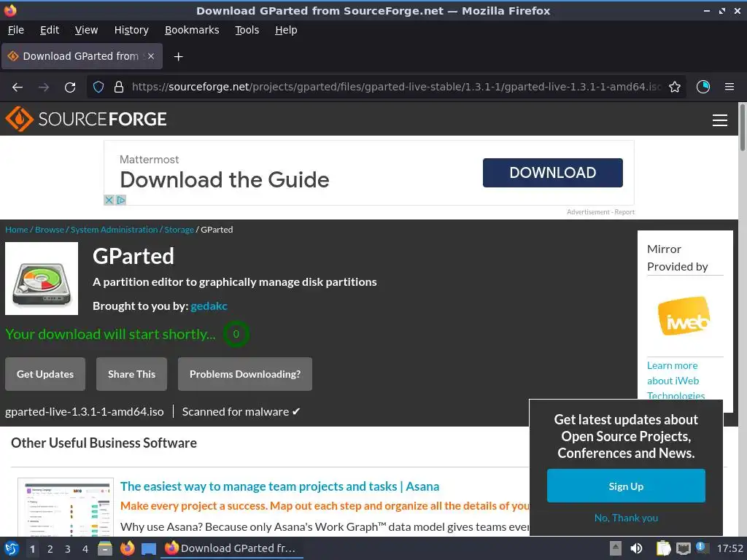The width and height of the screenshot is (747, 560).
Task: Go to Home breadcrumb link
Action: pos(17,230)
